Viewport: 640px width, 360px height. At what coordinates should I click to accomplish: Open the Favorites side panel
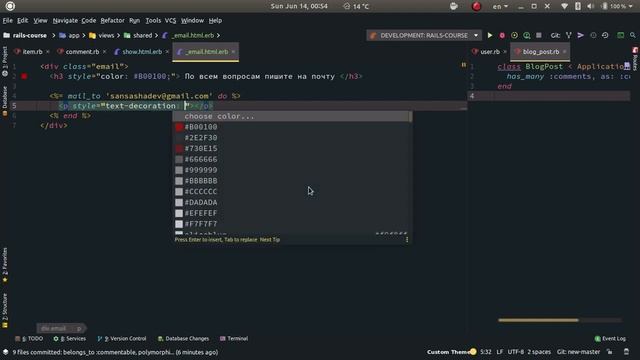[x=4, y=265]
